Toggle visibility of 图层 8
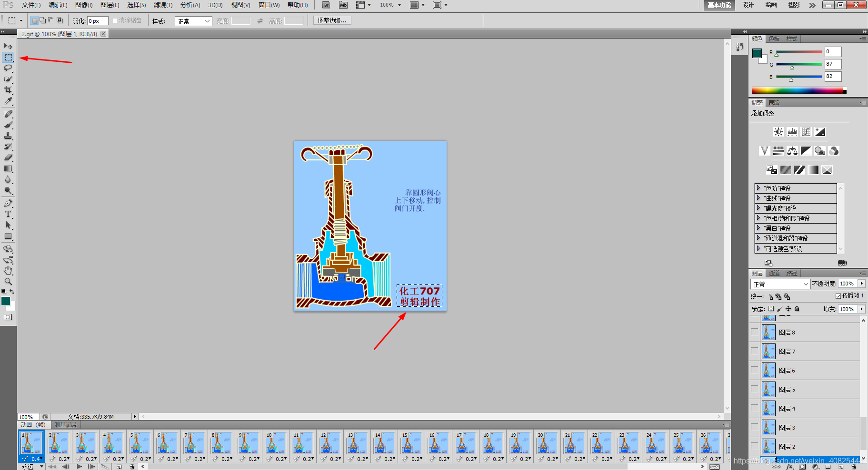The image size is (868, 470). pyautogui.click(x=754, y=332)
